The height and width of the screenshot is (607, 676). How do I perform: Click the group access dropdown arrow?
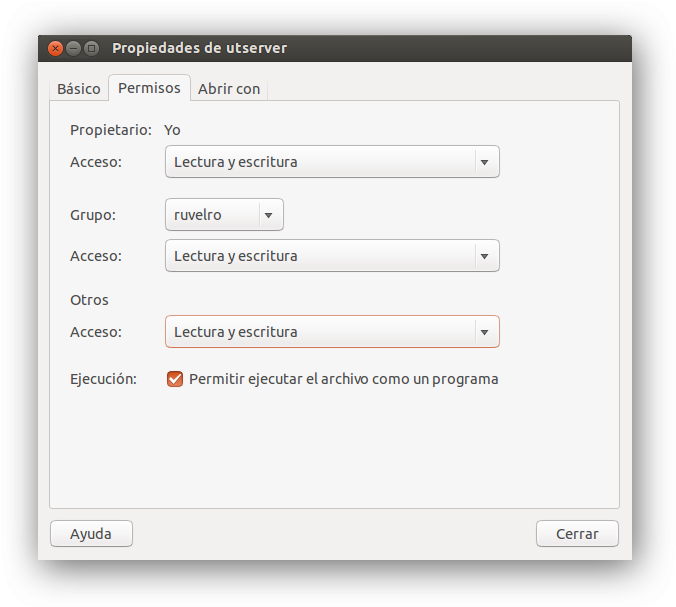[485, 256]
